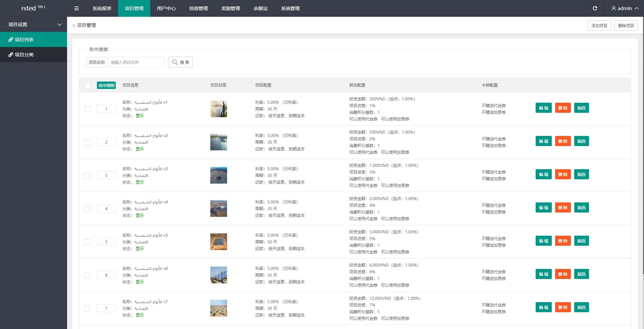Expand the admin dropdown arrow
The height and width of the screenshot is (329, 644).
tap(637, 8)
